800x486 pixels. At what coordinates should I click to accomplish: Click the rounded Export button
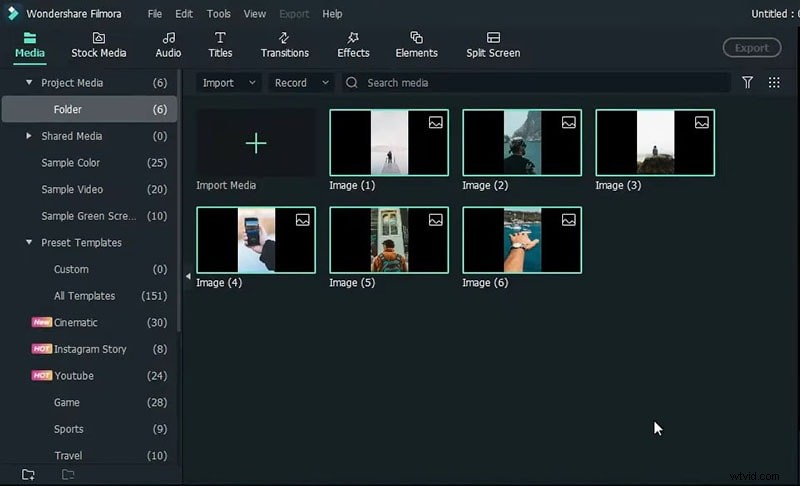pos(752,48)
